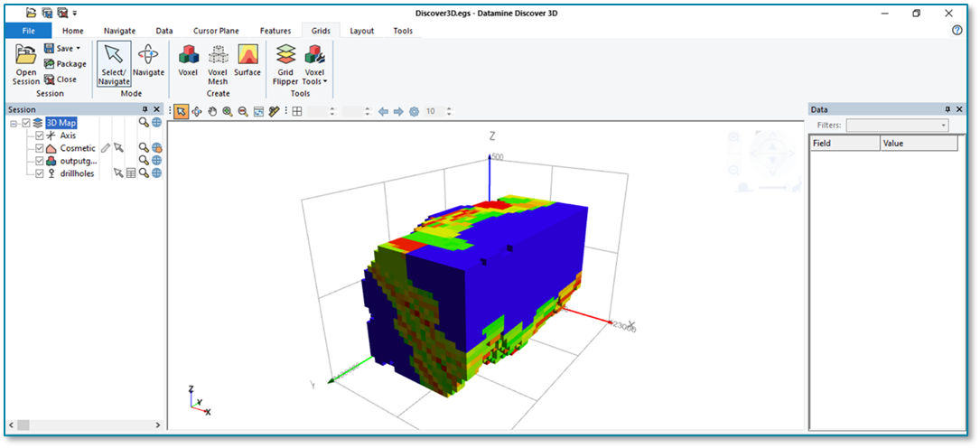Screen dimensions: 980x448
Task: Select the ruler measure tool
Action: pos(274,111)
